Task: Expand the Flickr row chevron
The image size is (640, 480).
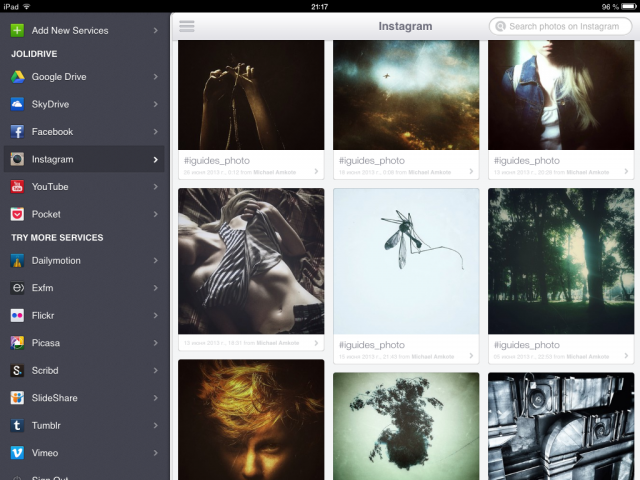Action: pos(156,316)
